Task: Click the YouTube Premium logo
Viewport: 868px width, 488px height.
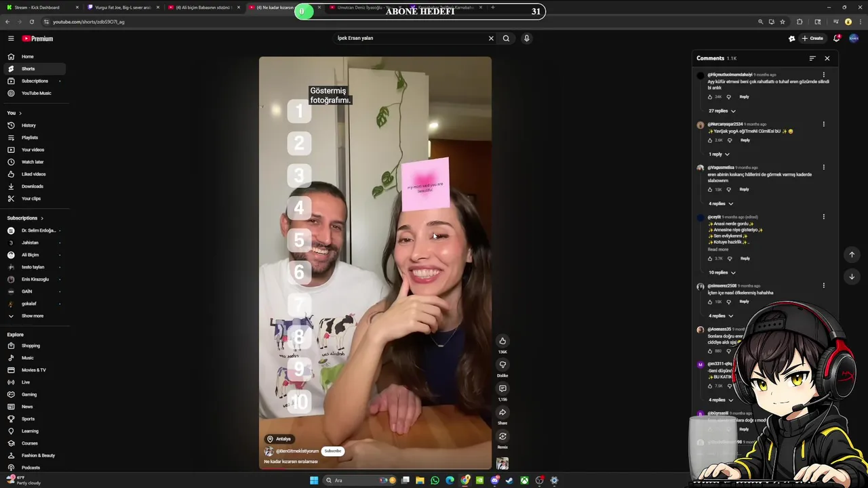Action: 37,39
